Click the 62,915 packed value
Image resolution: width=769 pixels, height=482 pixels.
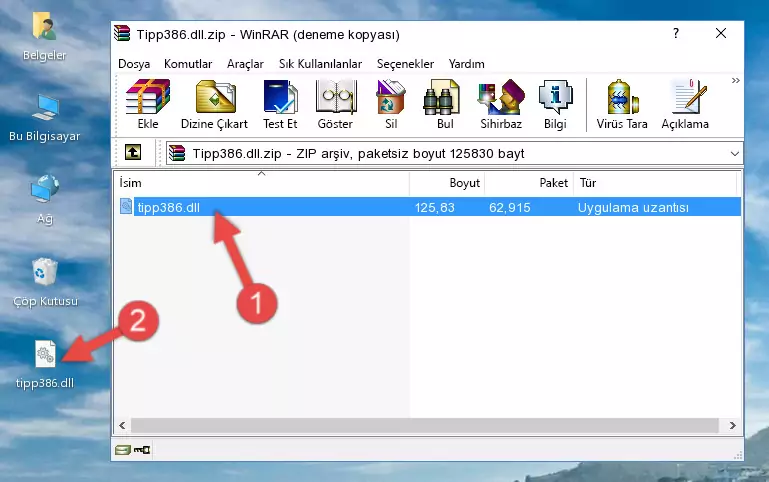(x=510, y=207)
